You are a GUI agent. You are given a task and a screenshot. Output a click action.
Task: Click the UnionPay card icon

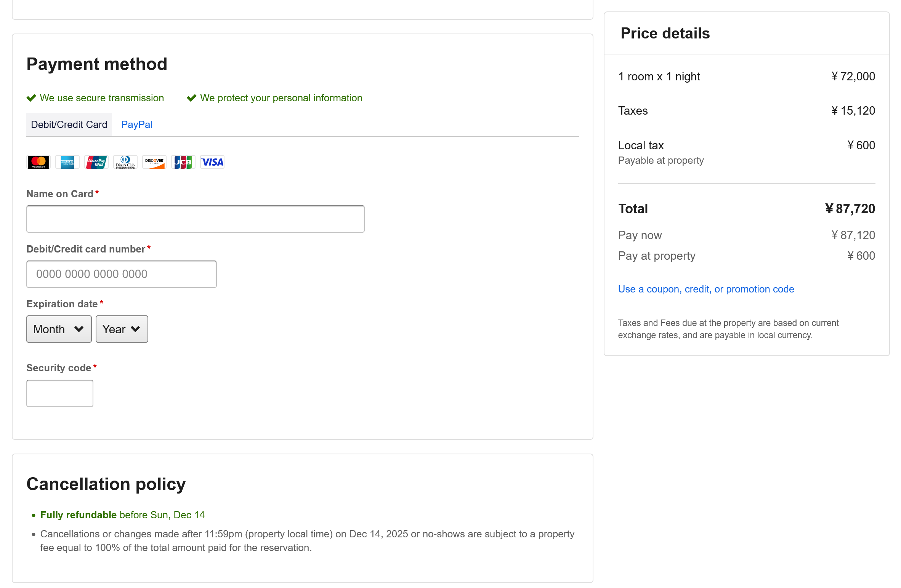point(96,162)
